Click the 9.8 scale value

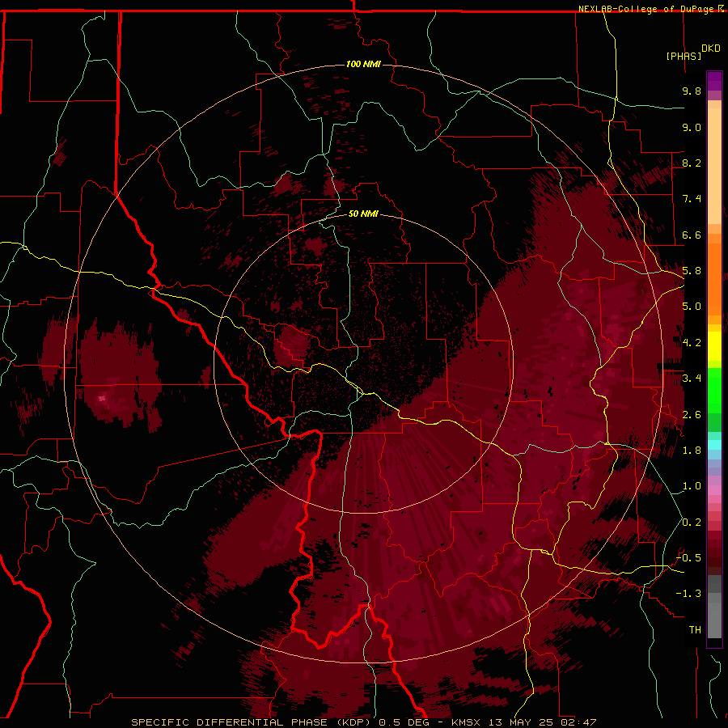tap(692, 91)
